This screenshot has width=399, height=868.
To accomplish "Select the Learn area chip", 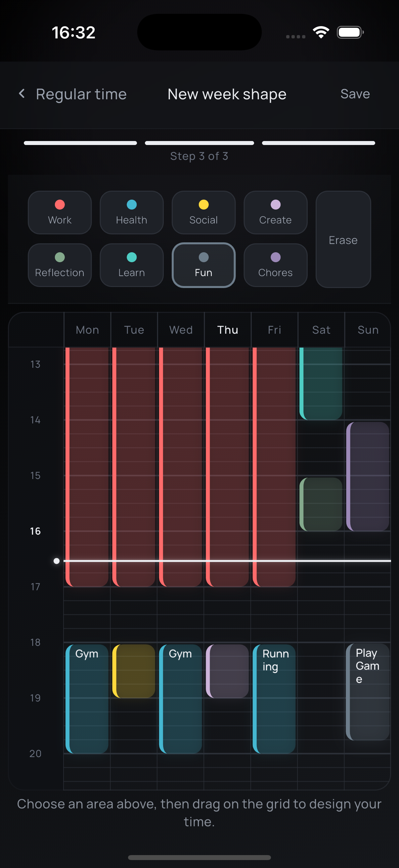I will [x=132, y=265].
